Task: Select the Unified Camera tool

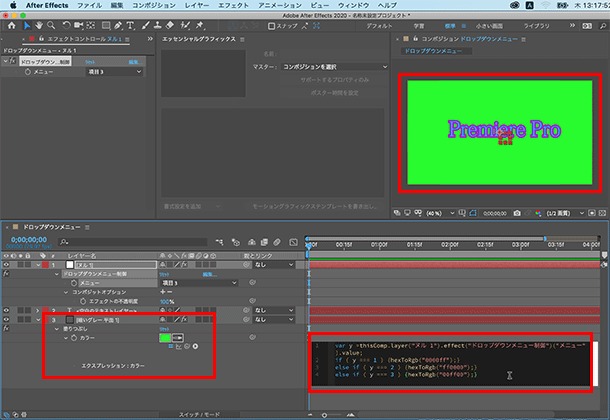Action: pyautogui.click(x=79, y=26)
